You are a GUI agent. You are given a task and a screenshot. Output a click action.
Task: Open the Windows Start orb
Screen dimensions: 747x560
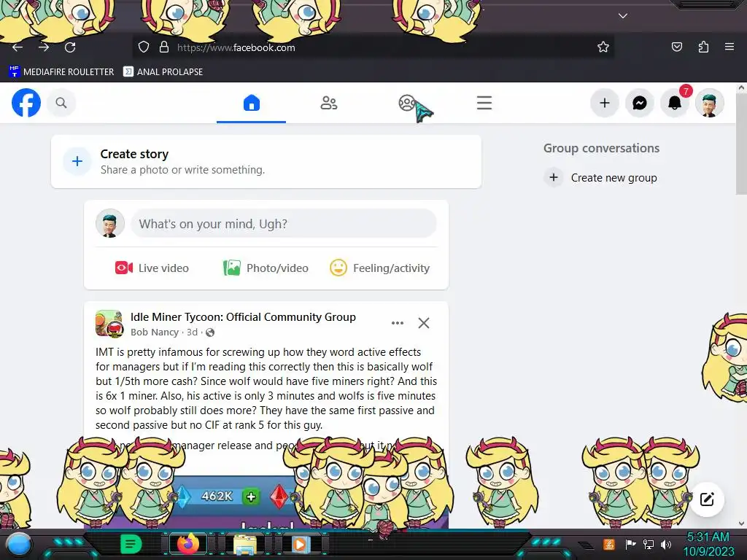click(x=20, y=545)
